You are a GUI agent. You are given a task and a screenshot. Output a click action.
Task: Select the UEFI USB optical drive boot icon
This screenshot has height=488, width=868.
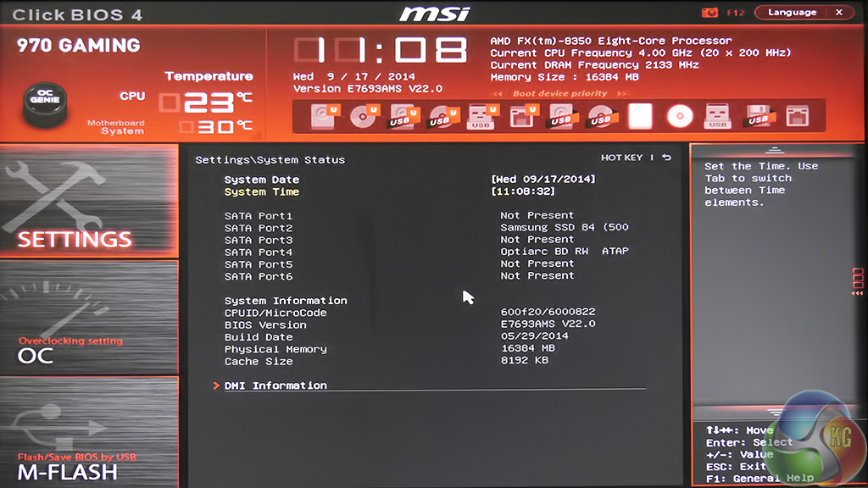pos(443,117)
